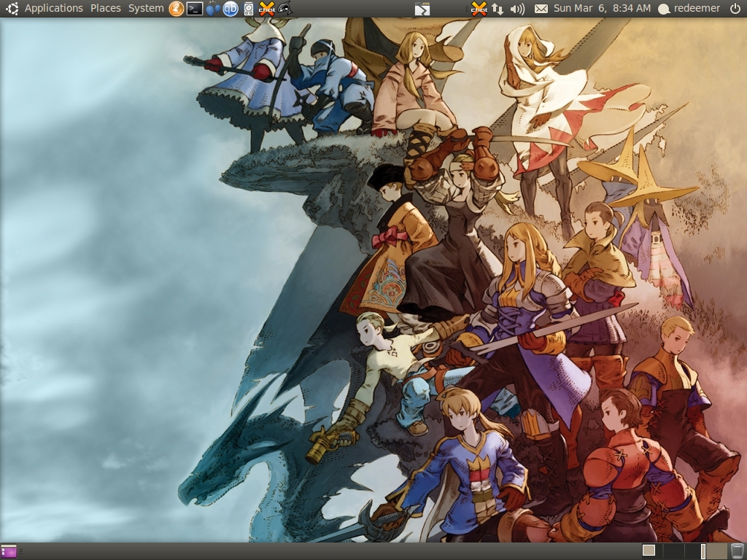
Task: Open XChat tray icon beside the network indicator
Action: 479,9
